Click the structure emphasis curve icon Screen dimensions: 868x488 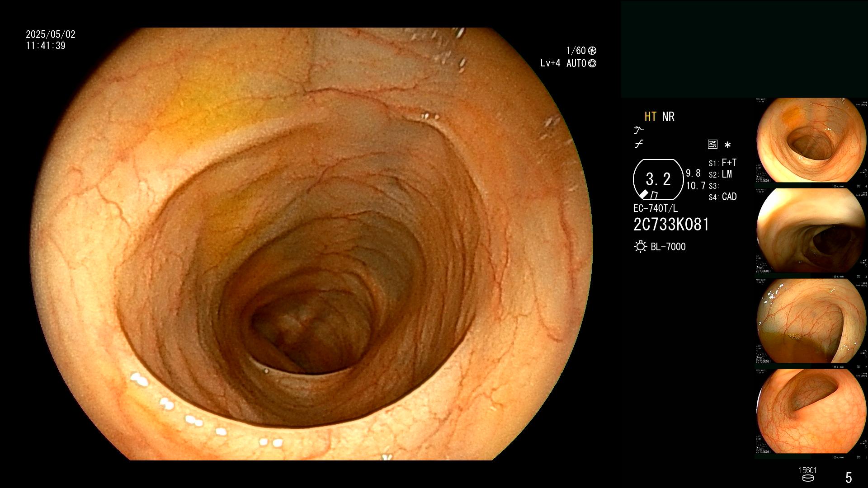639,144
